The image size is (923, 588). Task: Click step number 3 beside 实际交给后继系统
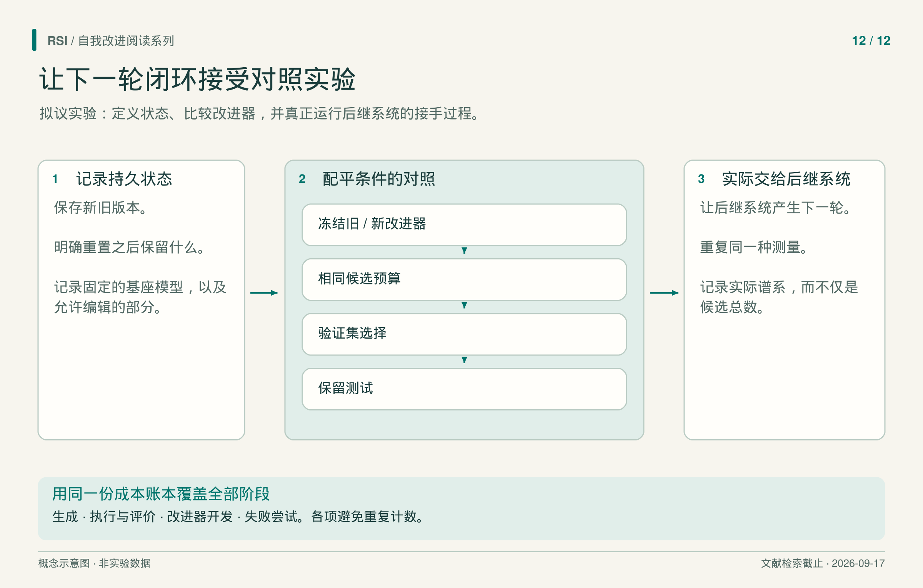701,179
